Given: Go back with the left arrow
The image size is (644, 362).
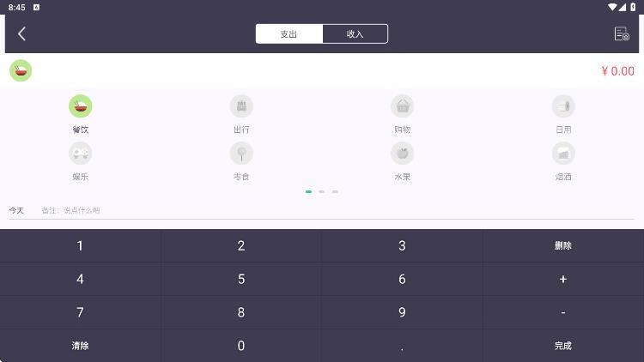Looking at the screenshot, I should 22,33.
